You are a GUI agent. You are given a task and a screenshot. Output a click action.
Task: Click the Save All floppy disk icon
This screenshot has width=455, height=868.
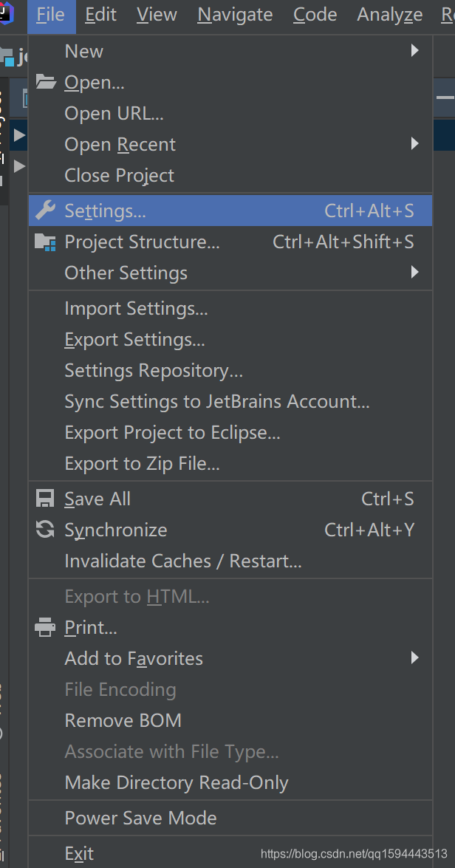point(46,499)
